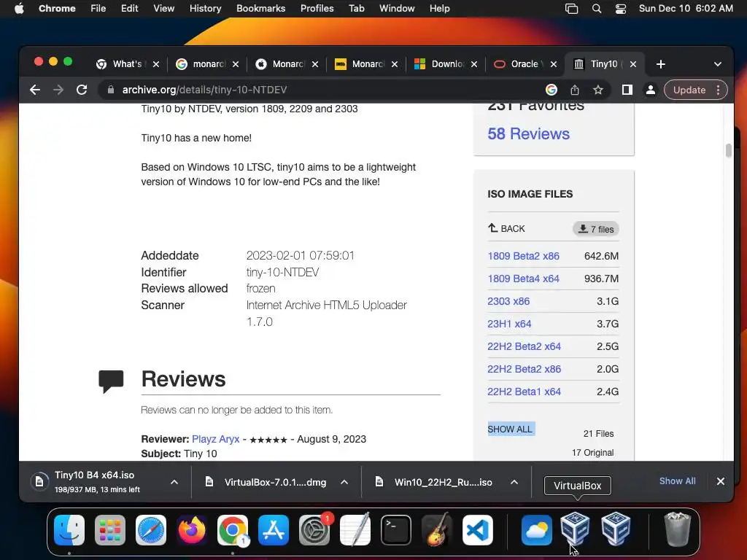747x560 pixels.
Task: Open Control Center in the menu bar
Action: tap(621, 9)
